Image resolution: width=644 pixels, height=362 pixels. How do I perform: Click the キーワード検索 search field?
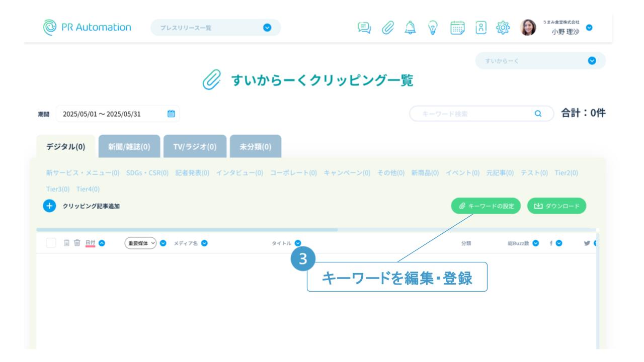click(x=473, y=114)
